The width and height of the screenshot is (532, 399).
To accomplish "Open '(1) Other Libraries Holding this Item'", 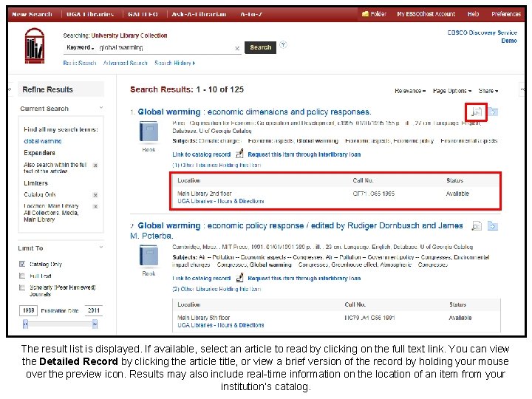I will pos(216,166).
